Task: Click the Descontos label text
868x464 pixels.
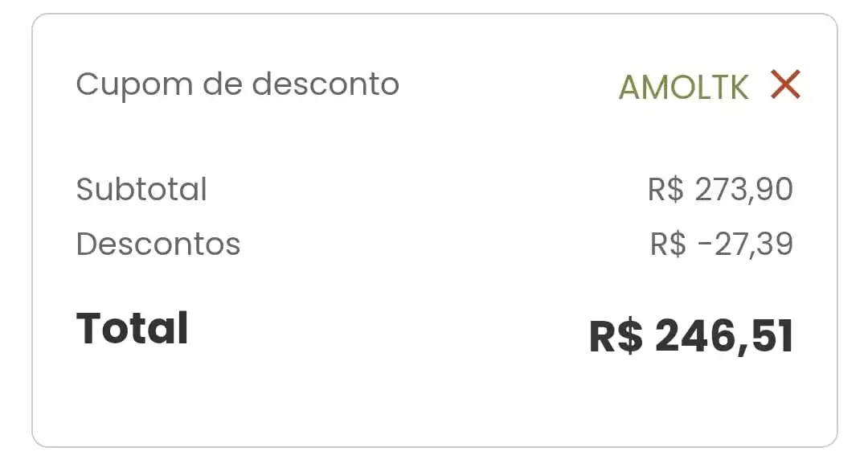Action: 158,244
